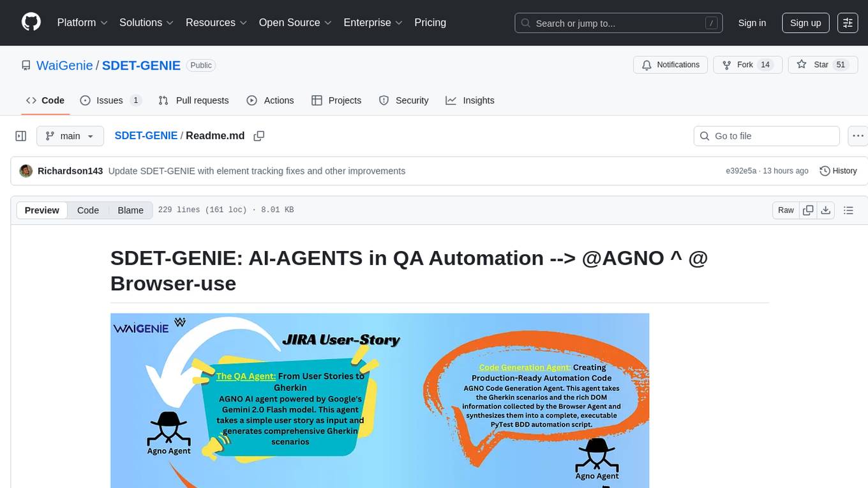Click the SDET-GENIE README banner image

pos(380,400)
